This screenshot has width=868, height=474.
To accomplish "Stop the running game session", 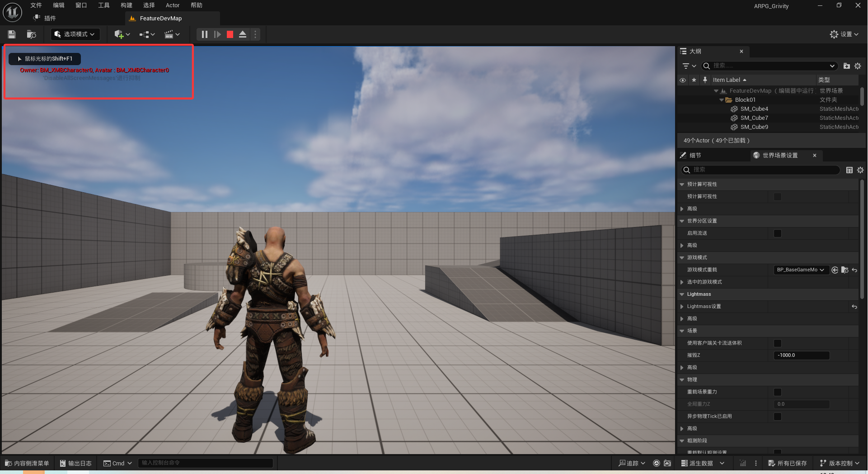I will 230,34.
